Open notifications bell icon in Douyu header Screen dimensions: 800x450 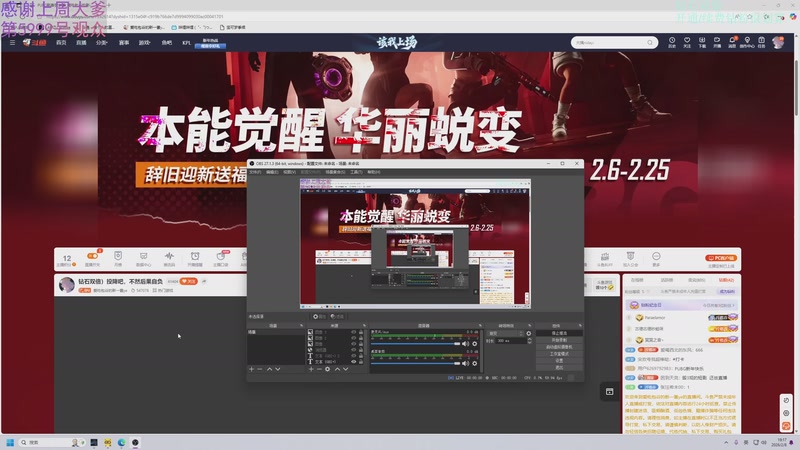pyautogui.click(x=732, y=42)
